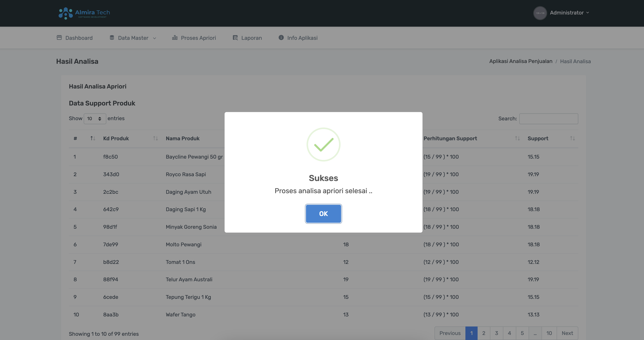Sort by the # column arrows
This screenshot has height=340, width=644.
pos(93,138)
